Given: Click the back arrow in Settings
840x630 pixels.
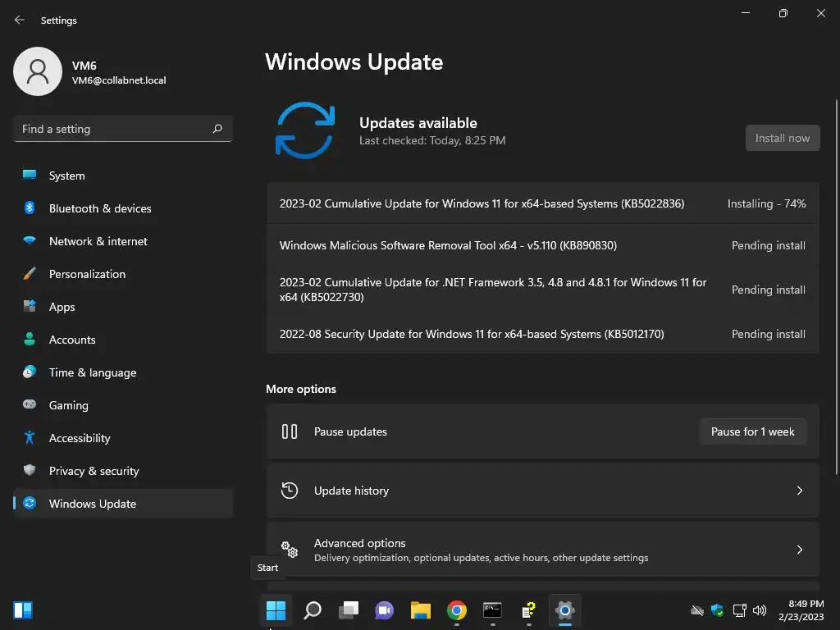Looking at the screenshot, I should pyautogui.click(x=20, y=20).
